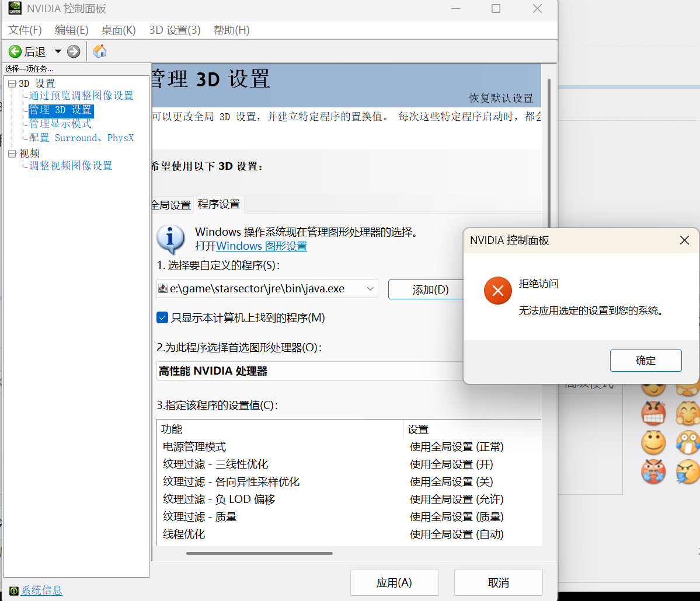Toggle 只显示本计算机上找到的程序 checkbox
Screen dimensions: 700x601
162,317
